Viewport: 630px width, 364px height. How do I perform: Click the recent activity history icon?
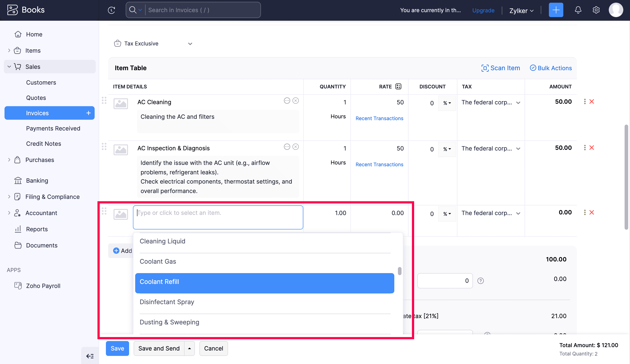coord(112,10)
